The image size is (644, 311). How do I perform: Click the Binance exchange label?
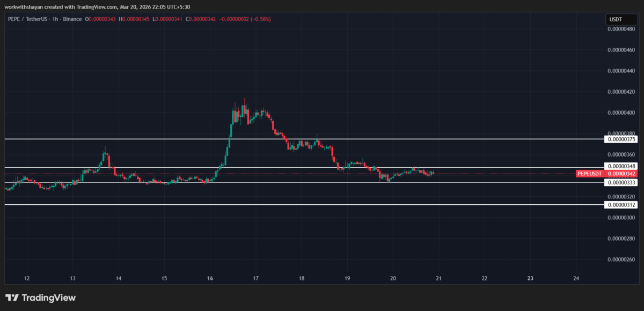[x=72, y=18]
